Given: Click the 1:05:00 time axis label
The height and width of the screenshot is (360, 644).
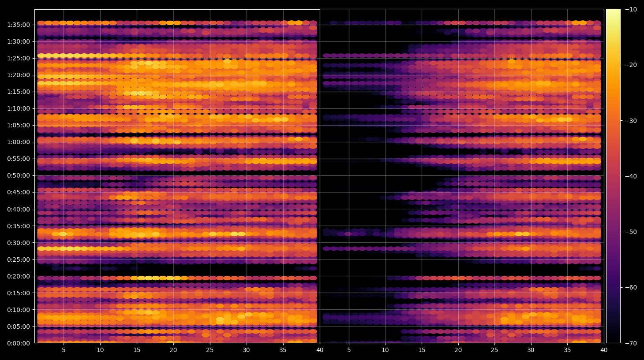Looking at the screenshot, I should click(x=19, y=125).
